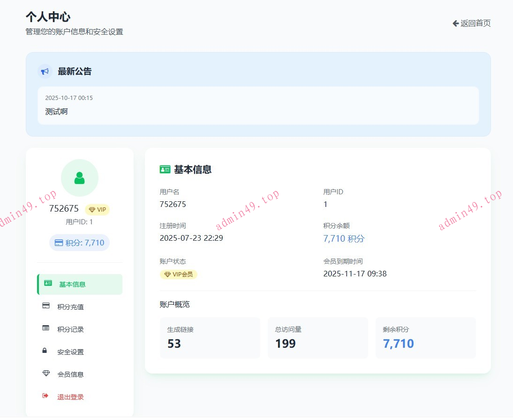This screenshot has width=513, height=420.
Task: Click the credit card icon for 积分充值
Action: point(46,306)
